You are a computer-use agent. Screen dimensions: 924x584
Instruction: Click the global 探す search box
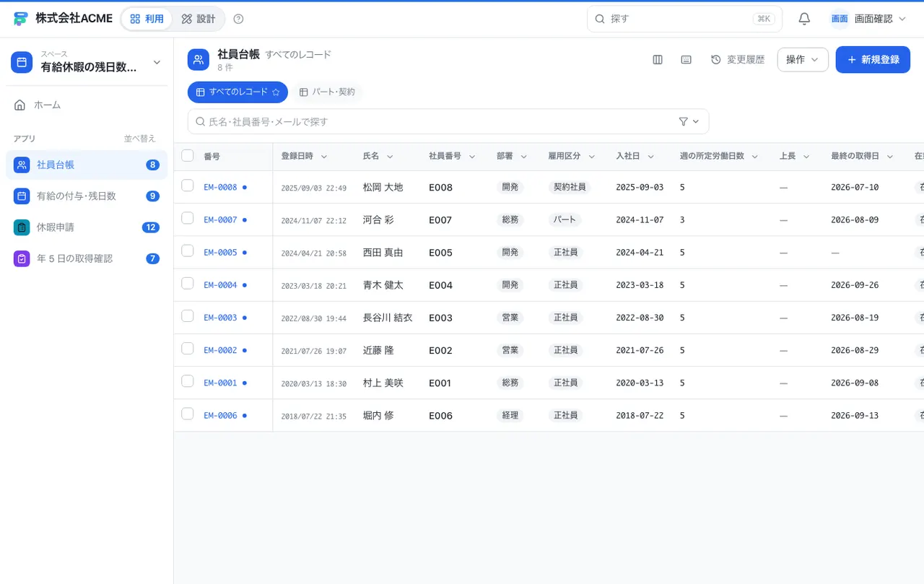pyautogui.click(x=684, y=19)
